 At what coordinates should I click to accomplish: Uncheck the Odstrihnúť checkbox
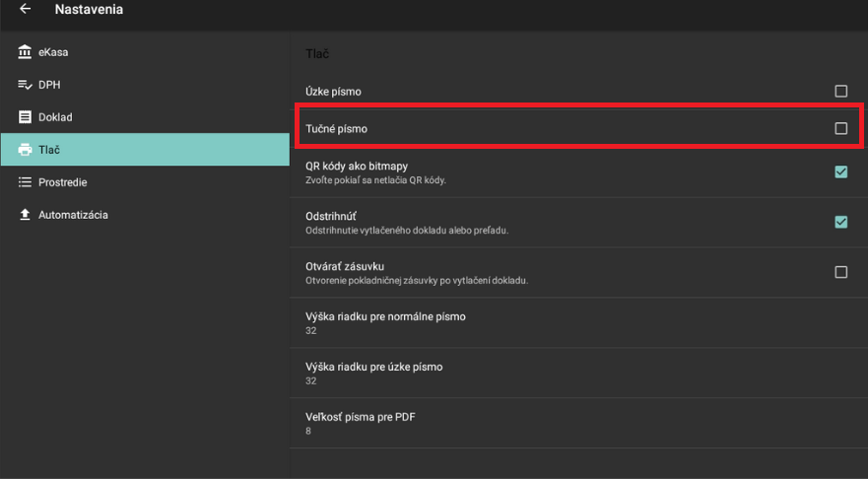(840, 222)
